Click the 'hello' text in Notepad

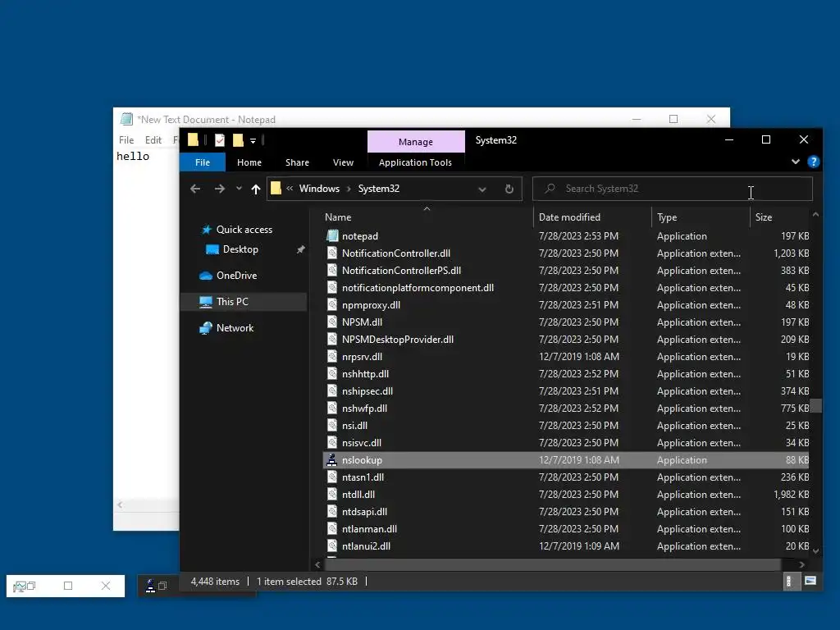pyautogui.click(x=133, y=157)
